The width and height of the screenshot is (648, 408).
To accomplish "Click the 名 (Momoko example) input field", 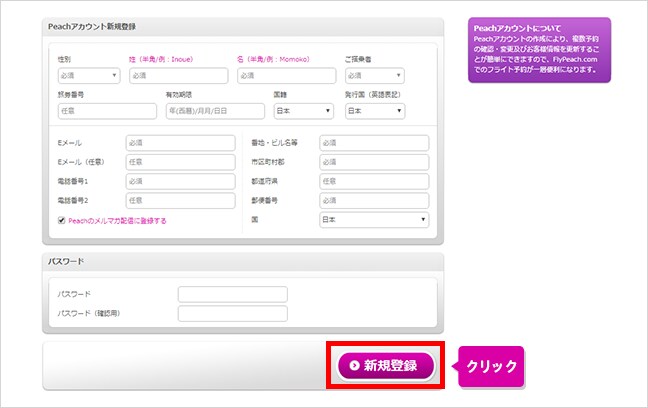I will 286,76.
